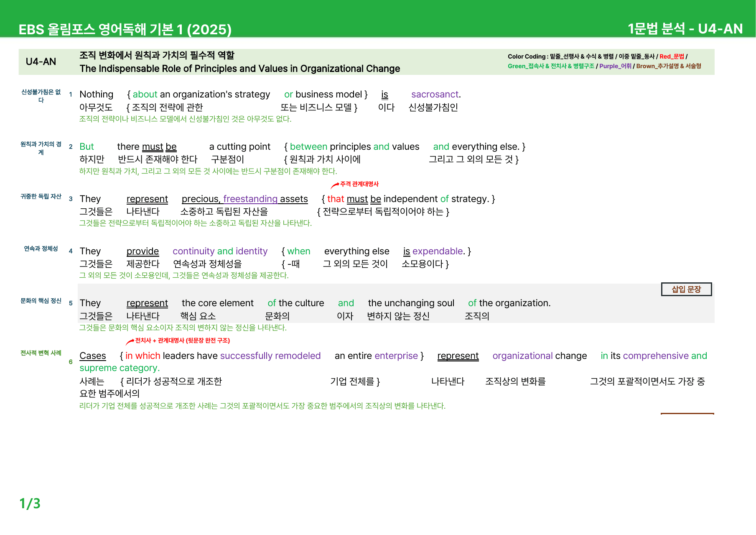Click the 삽입 문장 box
The width and height of the screenshot is (756, 535).
[x=686, y=289]
